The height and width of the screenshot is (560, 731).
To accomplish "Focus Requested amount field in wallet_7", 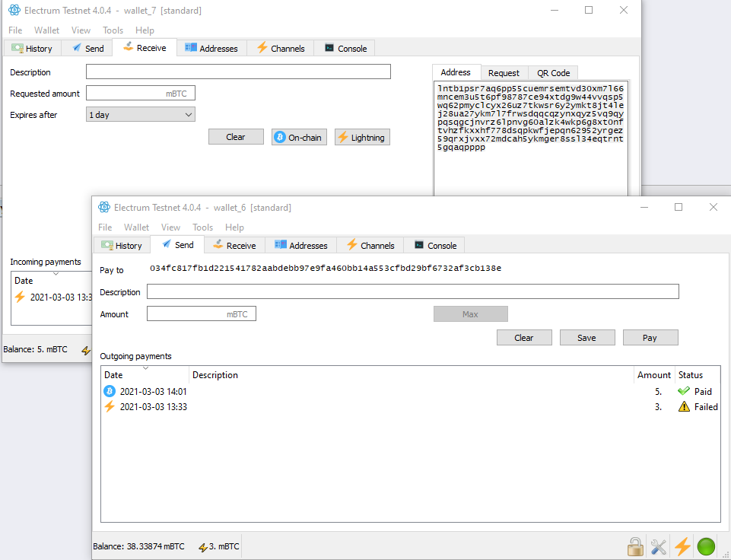I will tap(140, 94).
